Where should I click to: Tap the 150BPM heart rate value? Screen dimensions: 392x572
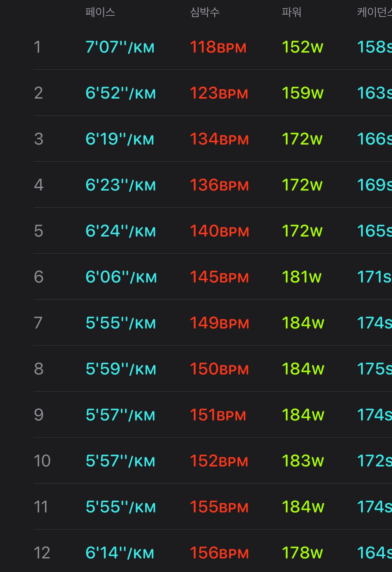click(220, 369)
